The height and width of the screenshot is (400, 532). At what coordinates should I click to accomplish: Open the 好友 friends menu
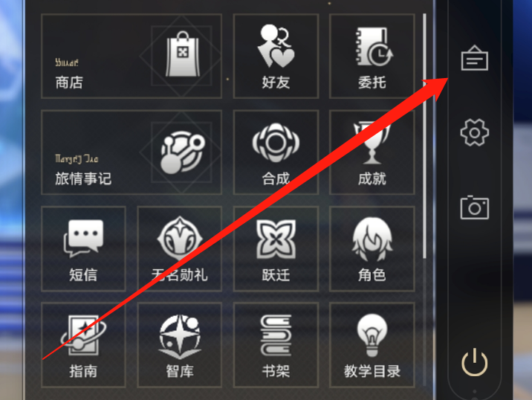(276, 57)
